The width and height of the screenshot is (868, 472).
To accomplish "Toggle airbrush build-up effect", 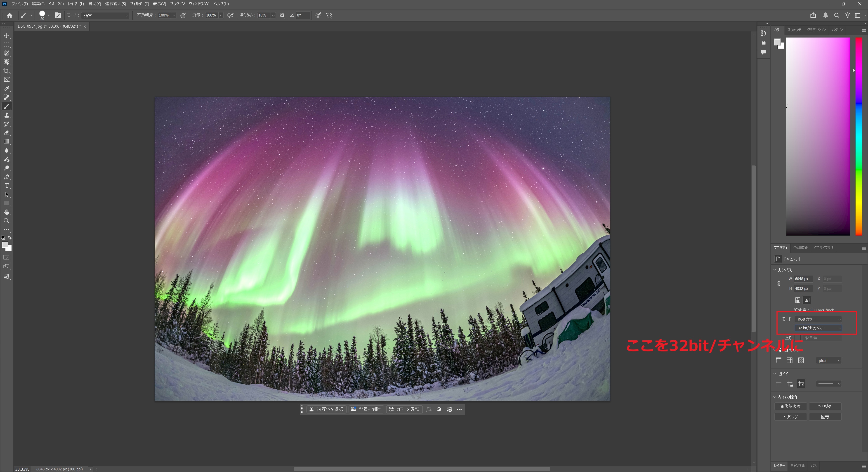I will click(x=231, y=15).
